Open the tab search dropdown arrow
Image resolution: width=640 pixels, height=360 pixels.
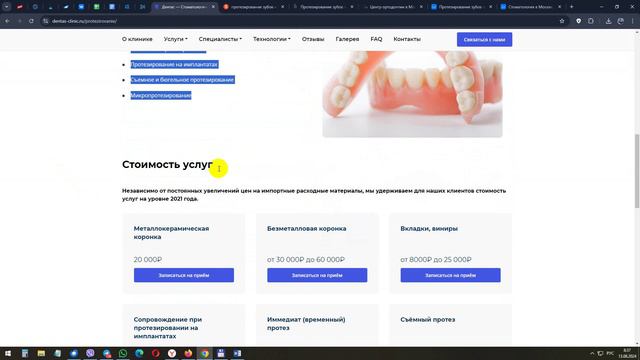tap(6, 7)
